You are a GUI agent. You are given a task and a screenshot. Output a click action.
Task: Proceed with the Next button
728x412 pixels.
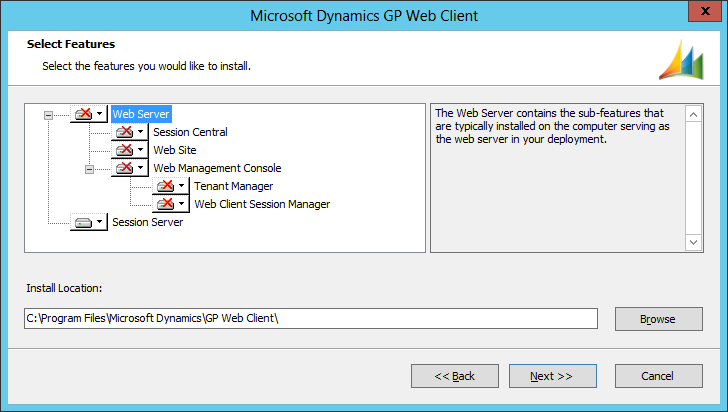[x=552, y=376]
